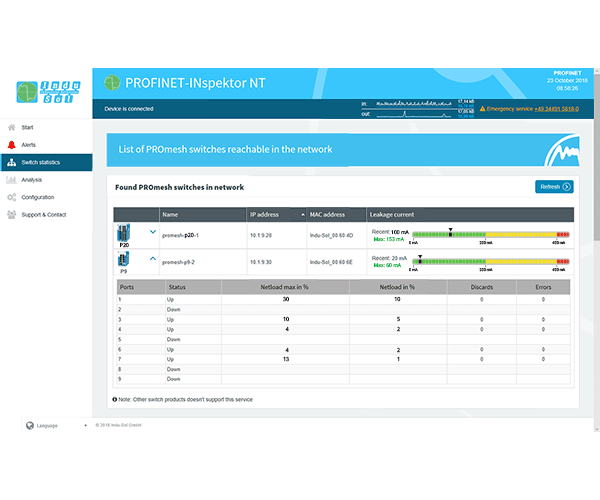Click the emergency service phone number link

[556, 109]
